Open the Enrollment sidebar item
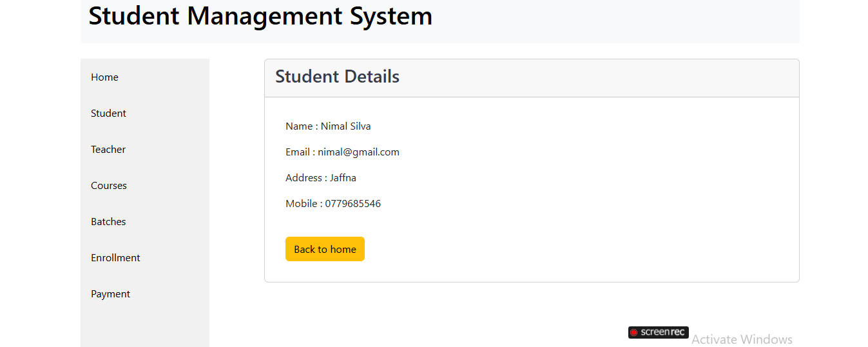Viewport: 868px width, 347px height. click(115, 257)
